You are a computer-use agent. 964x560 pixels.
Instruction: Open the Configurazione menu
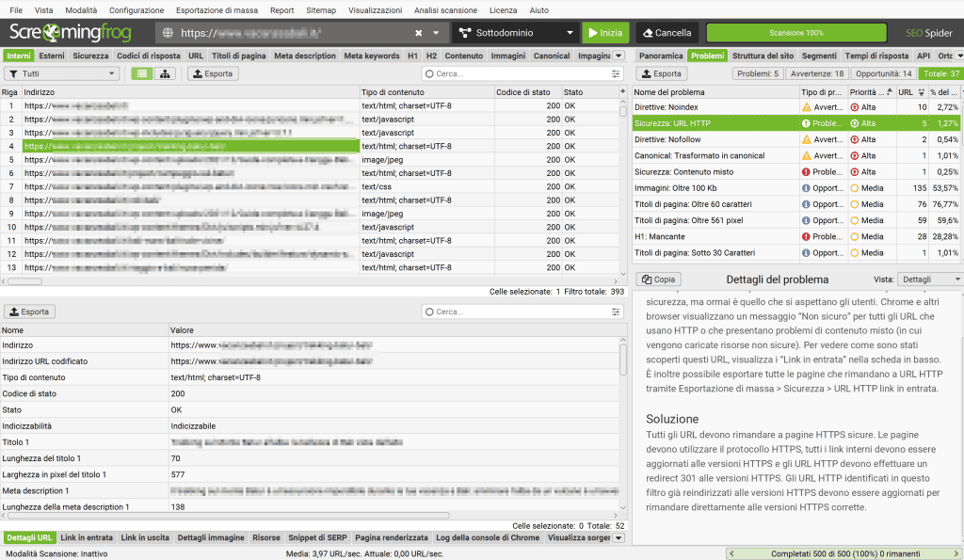point(137,10)
